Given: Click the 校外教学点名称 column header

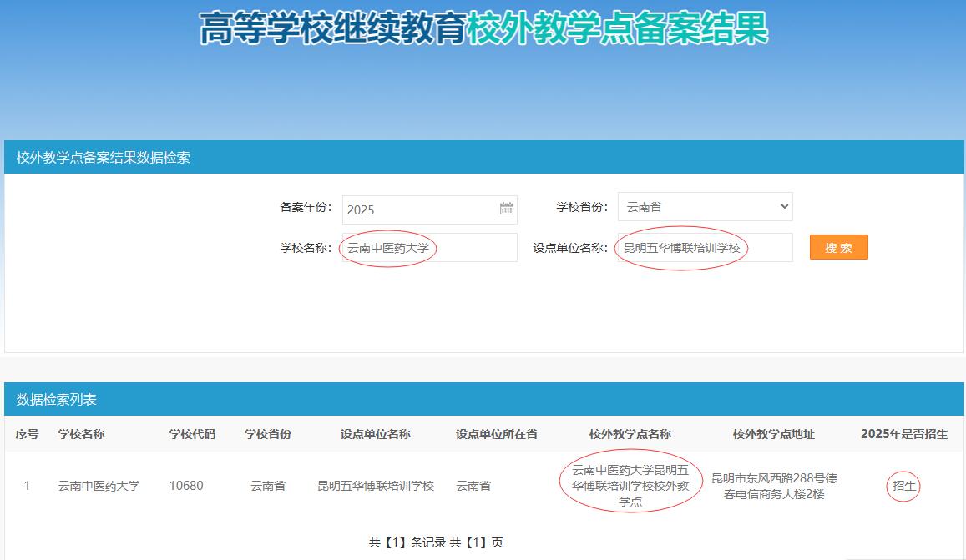Looking at the screenshot, I should (630, 434).
